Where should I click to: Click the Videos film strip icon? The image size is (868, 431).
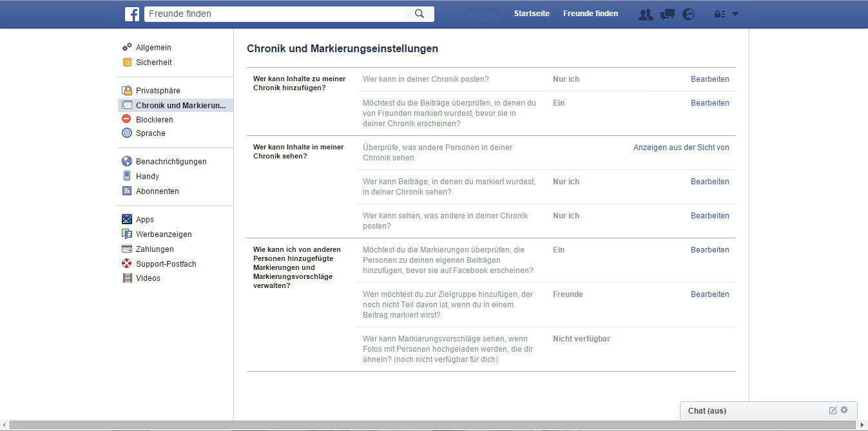coord(127,278)
